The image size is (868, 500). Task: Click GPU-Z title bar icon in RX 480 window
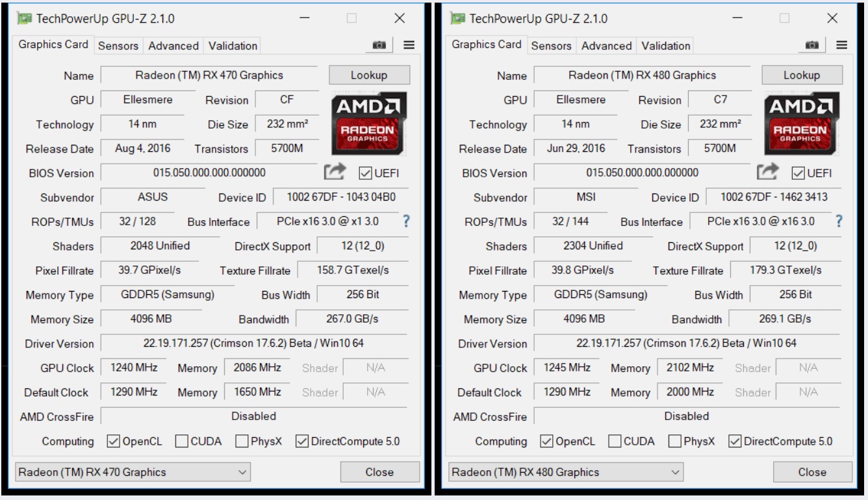click(x=458, y=18)
